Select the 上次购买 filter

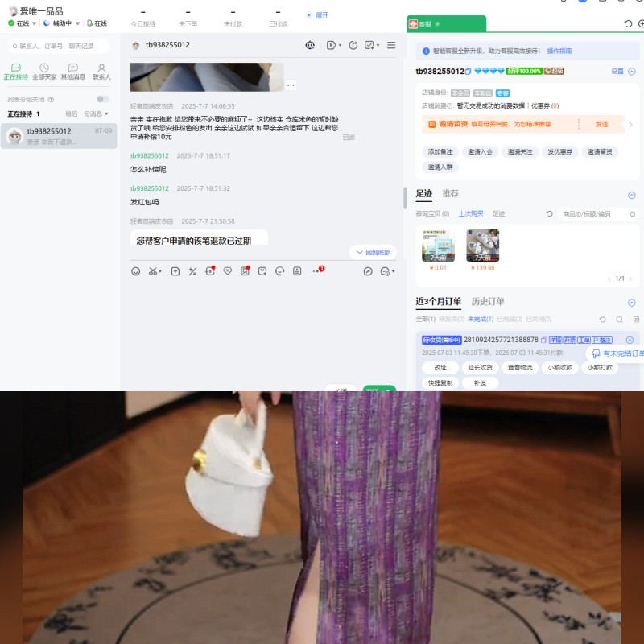click(x=471, y=213)
